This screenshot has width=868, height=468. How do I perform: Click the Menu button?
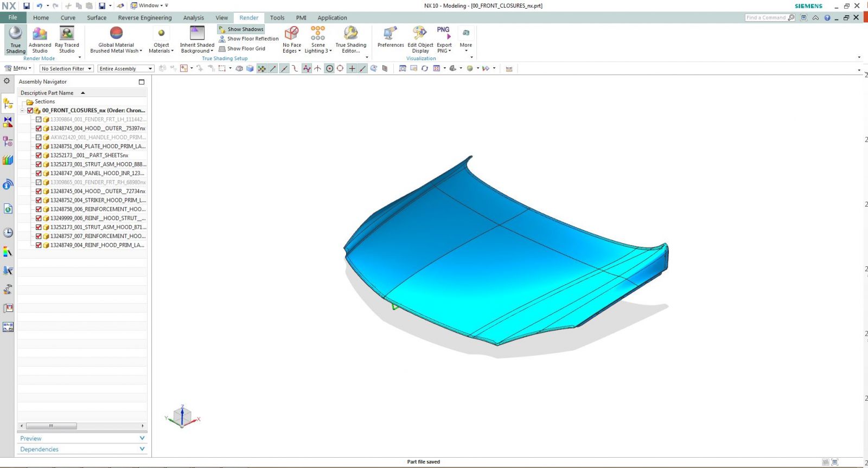[x=18, y=68]
